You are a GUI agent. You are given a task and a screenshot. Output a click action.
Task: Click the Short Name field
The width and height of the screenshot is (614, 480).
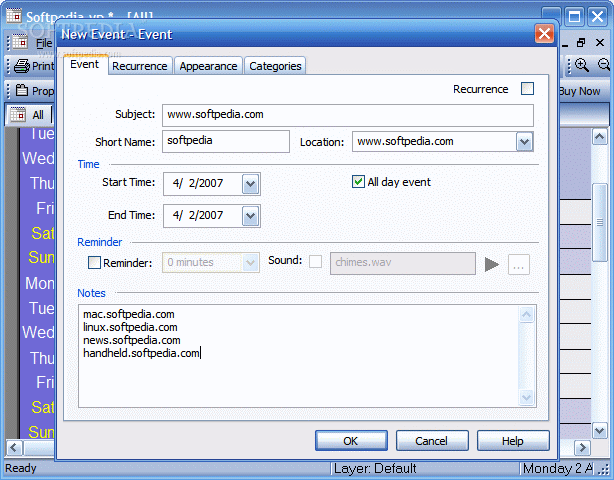coord(226,141)
